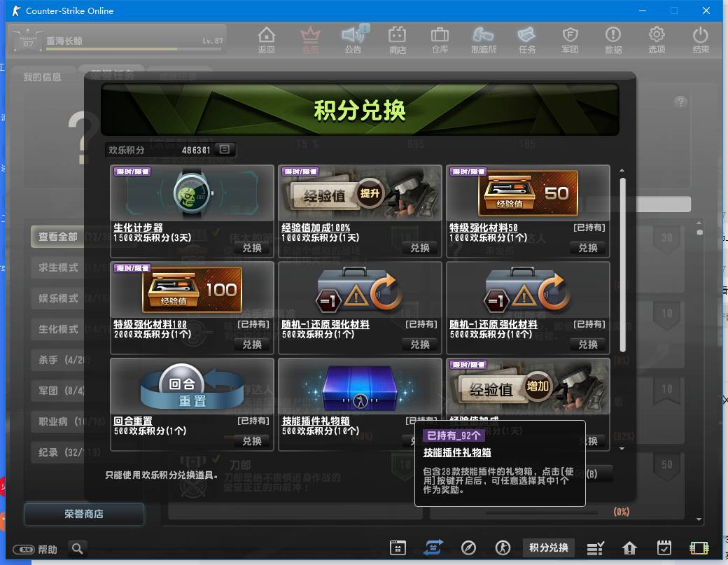Open the 公告 announcements megaphone

pyautogui.click(x=353, y=40)
